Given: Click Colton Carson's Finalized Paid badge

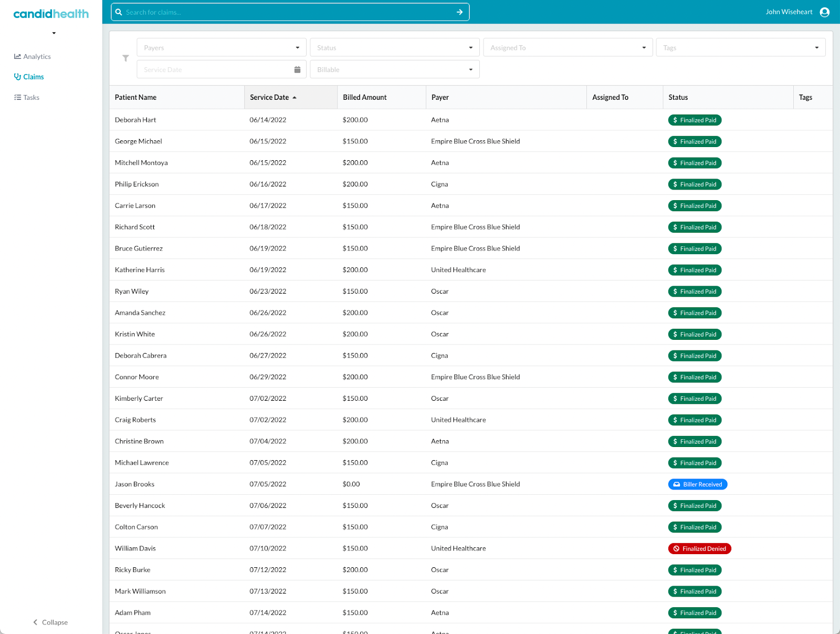Looking at the screenshot, I should pyautogui.click(x=695, y=527).
